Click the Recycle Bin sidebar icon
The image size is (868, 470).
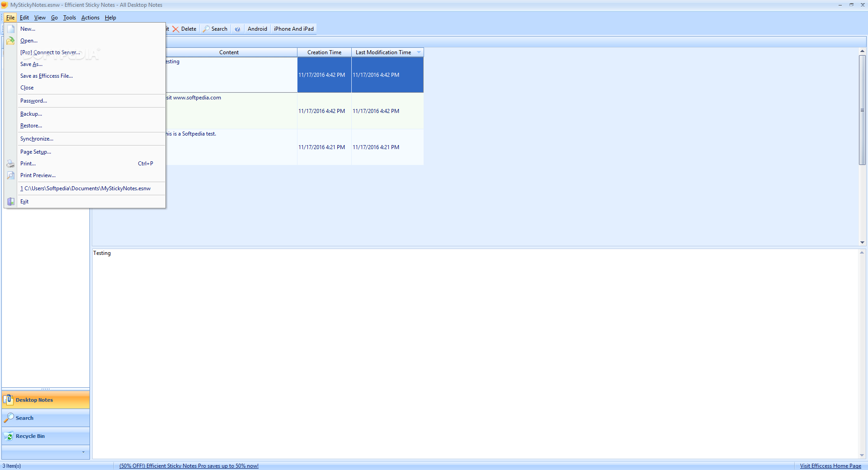(x=9, y=436)
